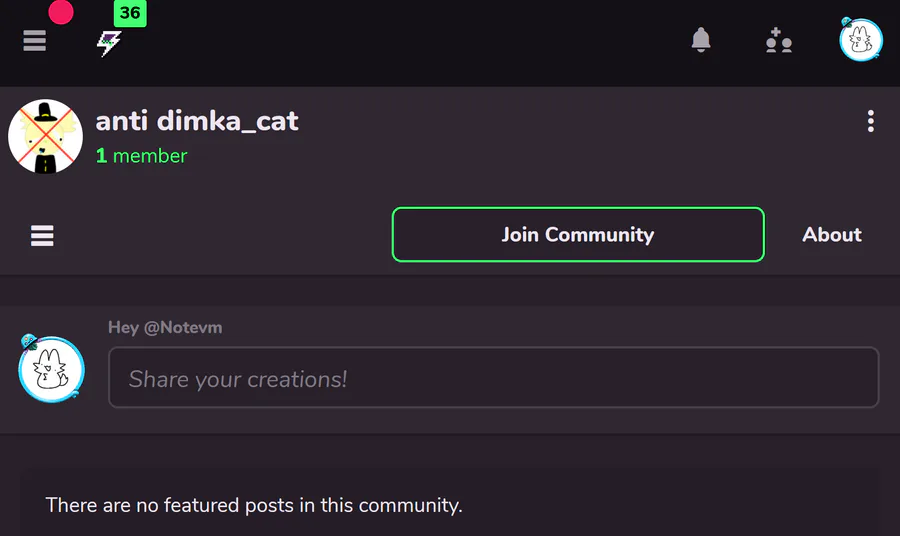The width and height of the screenshot is (900, 536).
Task: Focus the Share your creations field
Action: pos(493,378)
